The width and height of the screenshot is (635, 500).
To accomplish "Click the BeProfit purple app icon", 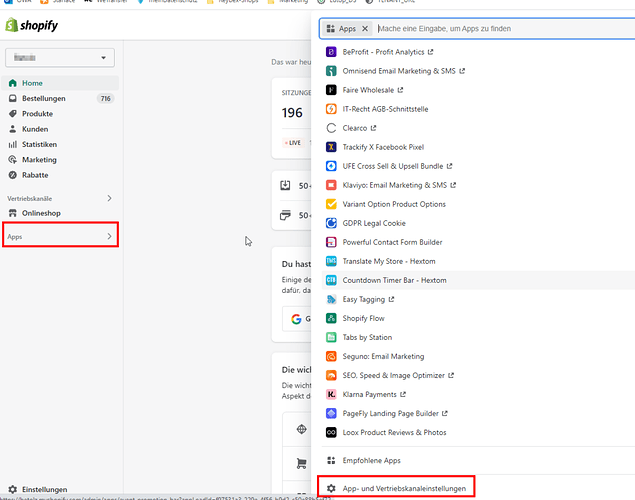I will pos(331,52).
